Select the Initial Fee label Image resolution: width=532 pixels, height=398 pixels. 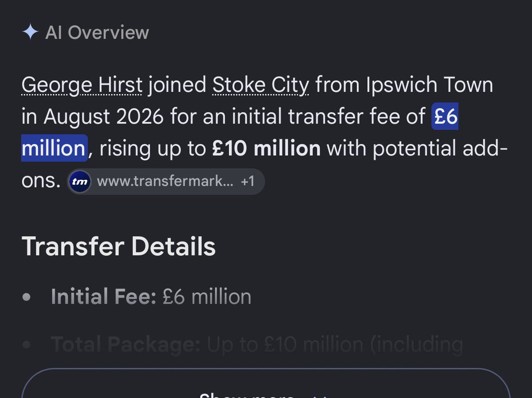104,296
